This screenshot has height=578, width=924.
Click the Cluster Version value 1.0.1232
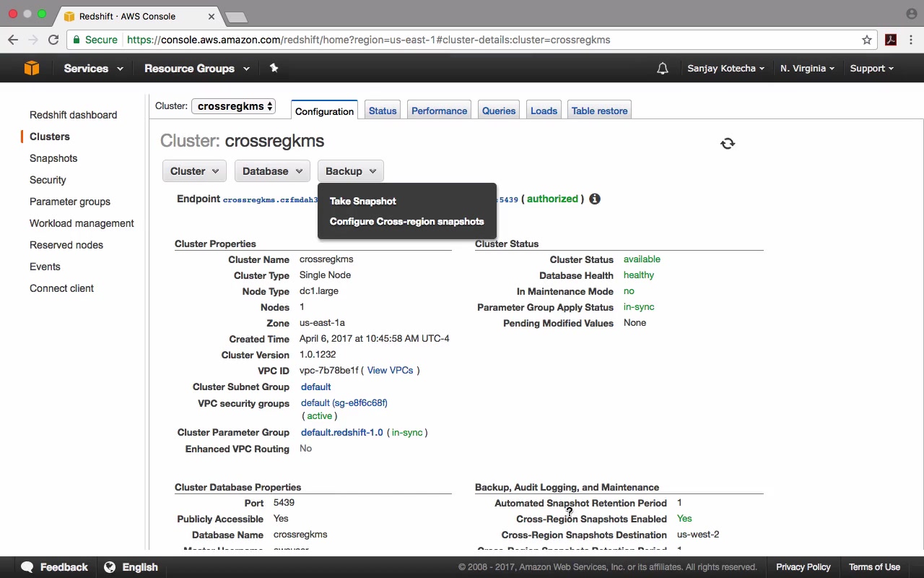click(318, 355)
